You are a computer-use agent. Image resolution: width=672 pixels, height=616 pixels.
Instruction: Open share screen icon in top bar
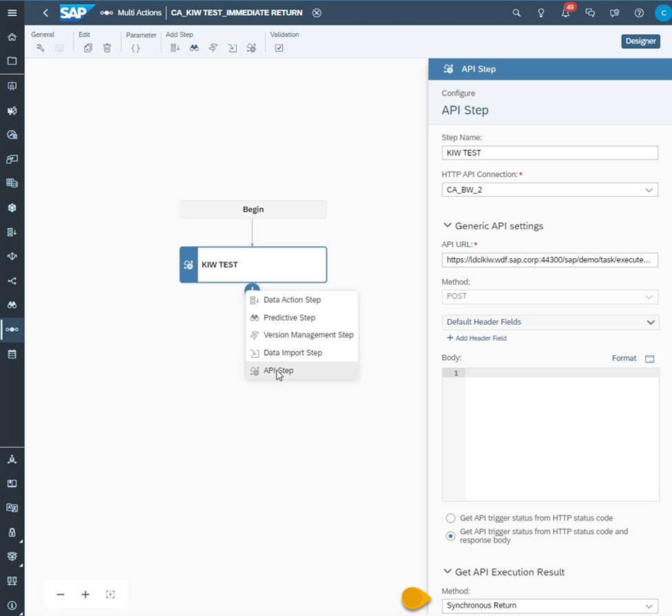point(615,13)
